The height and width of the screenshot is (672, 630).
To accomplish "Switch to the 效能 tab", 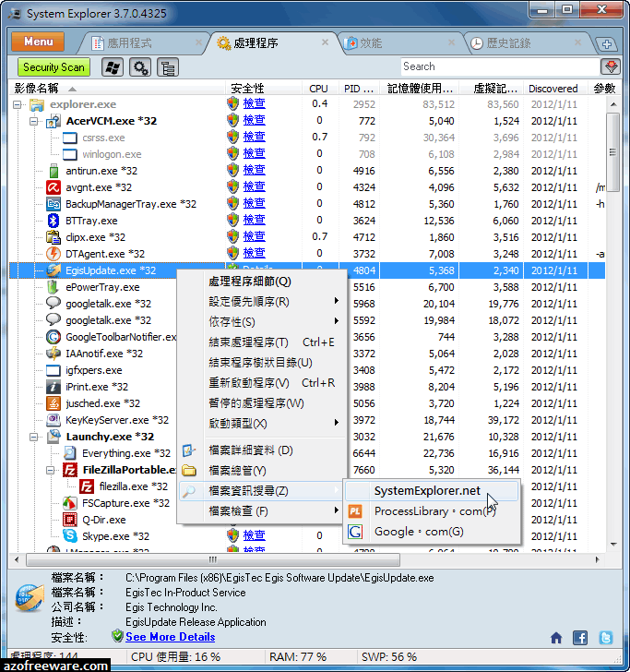I will (x=371, y=43).
